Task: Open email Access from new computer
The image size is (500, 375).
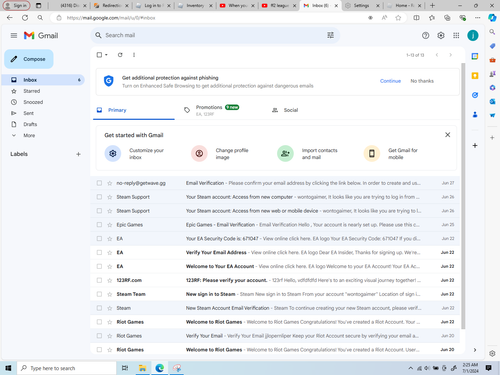Action: tap(275, 197)
